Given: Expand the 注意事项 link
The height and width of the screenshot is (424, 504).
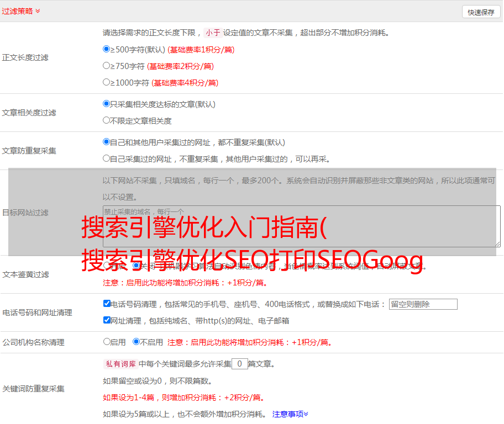Looking at the screenshot, I should (290, 415).
